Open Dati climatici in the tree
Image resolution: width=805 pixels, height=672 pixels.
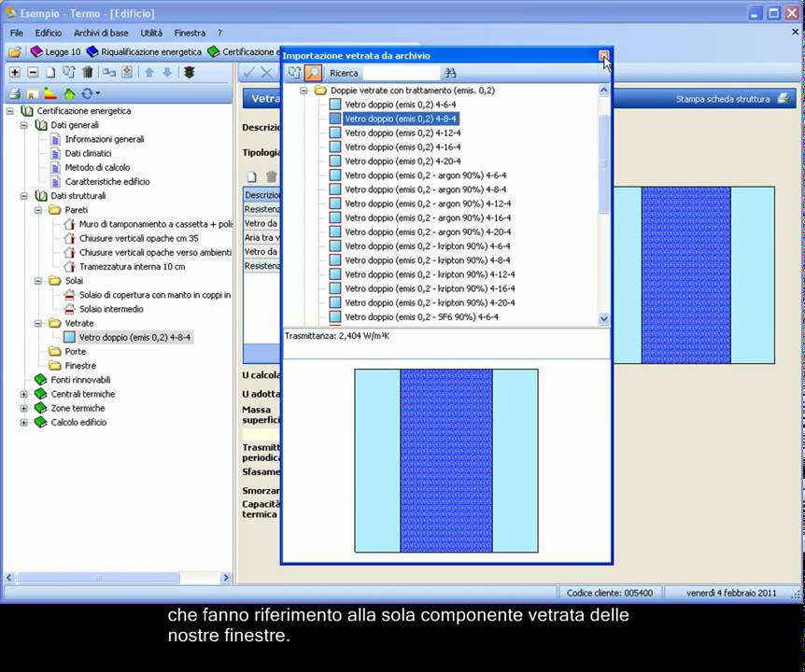click(88, 153)
